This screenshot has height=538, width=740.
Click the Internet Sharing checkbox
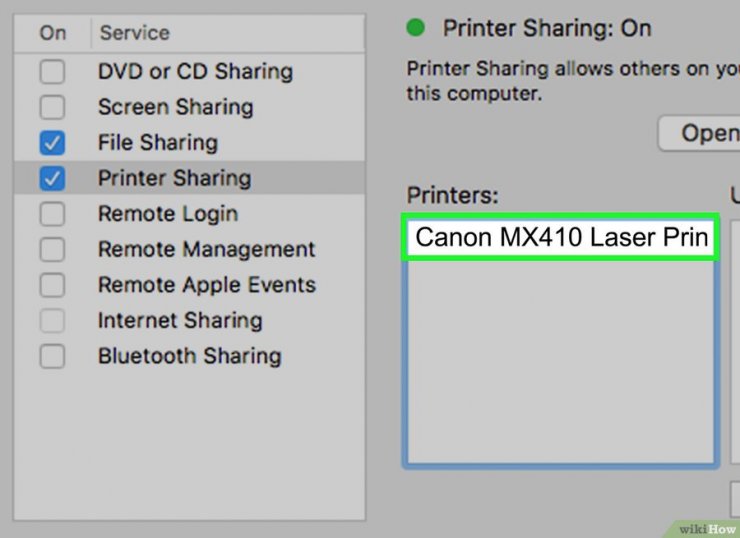point(52,321)
